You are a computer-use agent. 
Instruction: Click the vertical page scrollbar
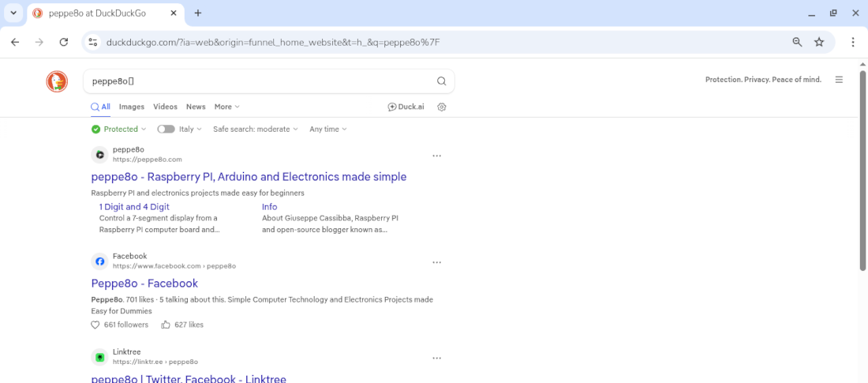(x=863, y=171)
